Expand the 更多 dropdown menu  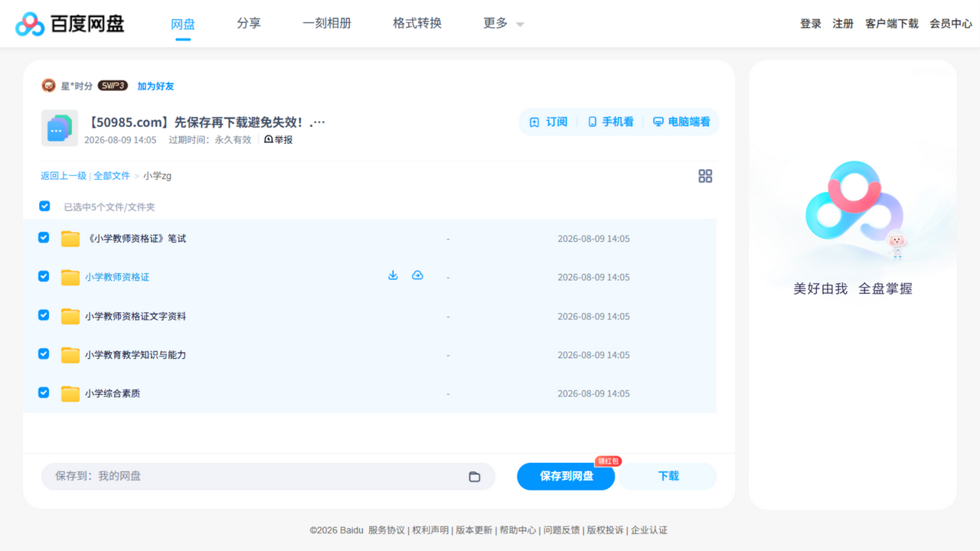pos(504,24)
